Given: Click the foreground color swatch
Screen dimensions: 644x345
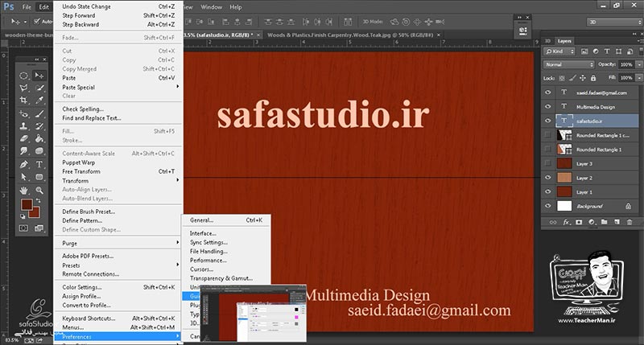Looking at the screenshot, I should pos(27,204).
